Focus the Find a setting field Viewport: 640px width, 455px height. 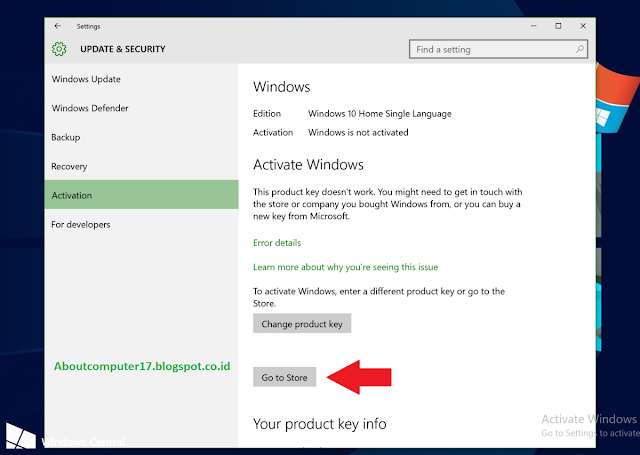pyautogui.click(x=498, y=49)
